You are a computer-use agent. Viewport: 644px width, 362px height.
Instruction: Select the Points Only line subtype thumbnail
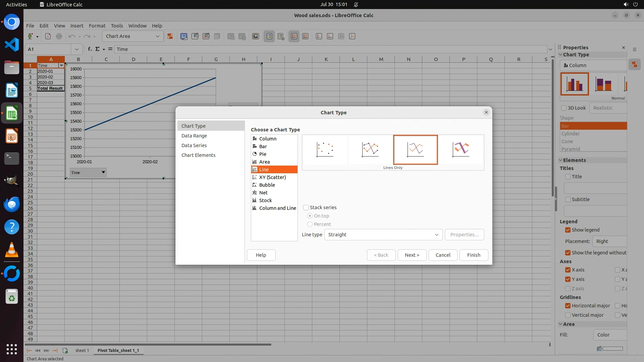(325, 149)
